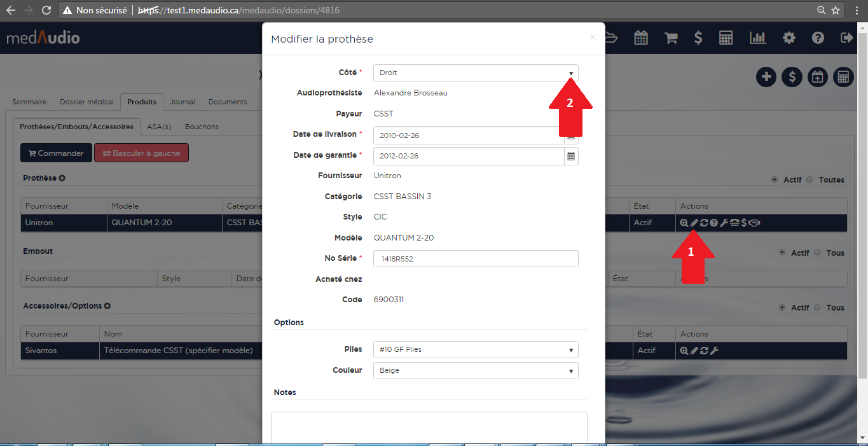Click the bar chart reports icon
Screen dimensions: 868x446
coord(758,38)
